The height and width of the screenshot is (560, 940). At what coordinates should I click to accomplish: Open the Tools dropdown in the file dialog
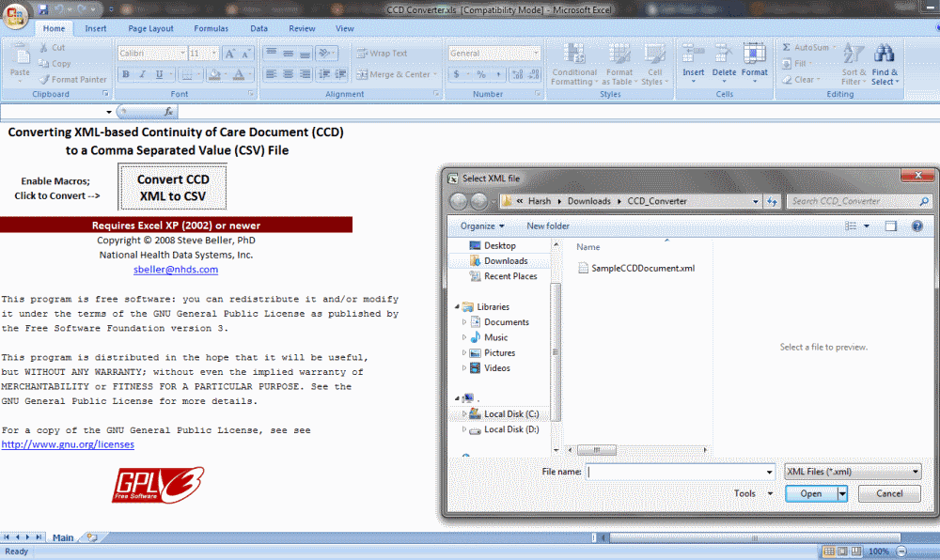point(753,493)
